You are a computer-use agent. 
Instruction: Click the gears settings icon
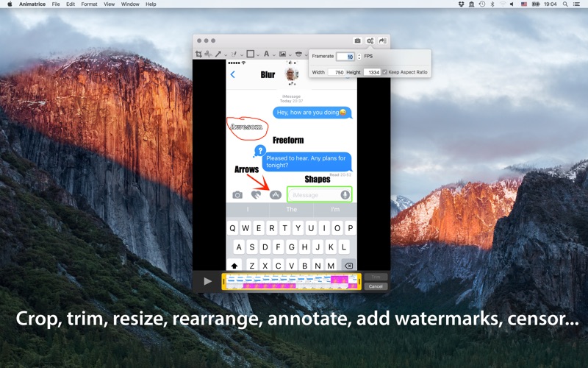[x=370, y=40]
